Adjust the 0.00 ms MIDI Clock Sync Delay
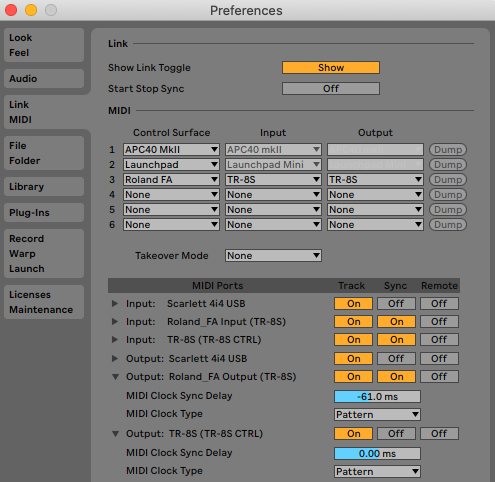Viewport: 495px width, 482px height. click(x=377, y=454)
